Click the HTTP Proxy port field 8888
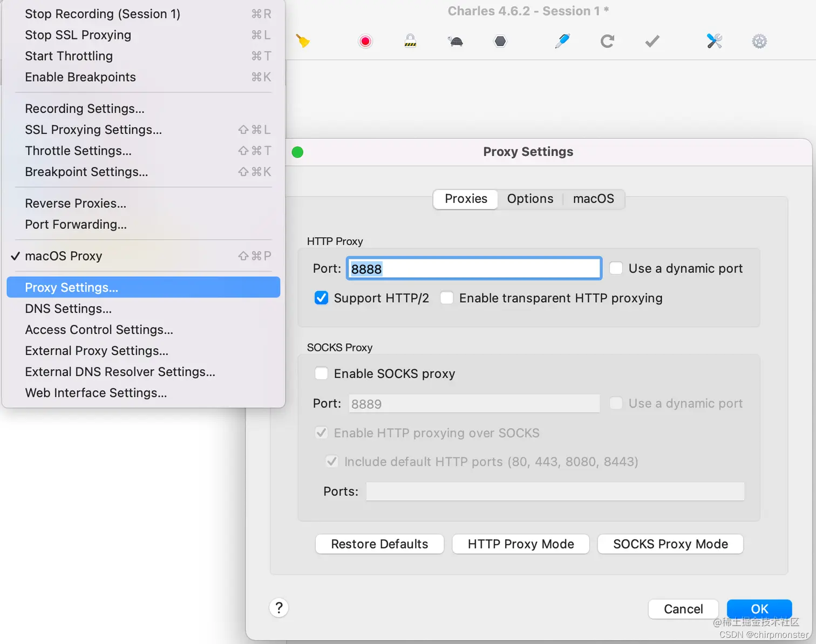The image size is (816, 644). [474, 268]
